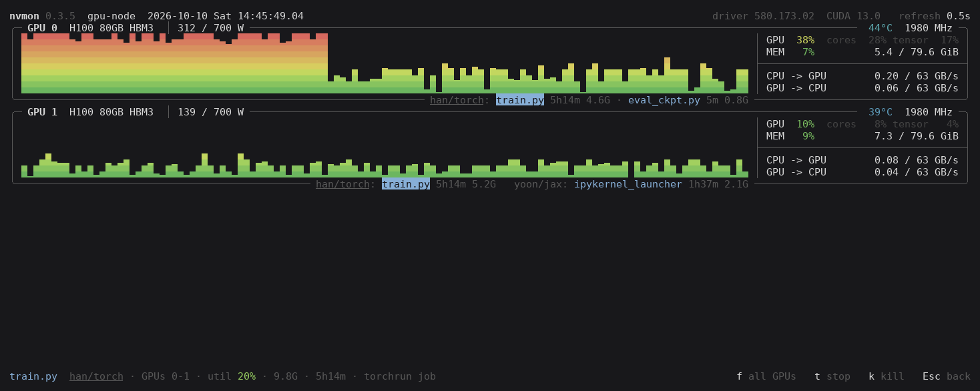
Task: Click the 'driver 580.173.02' version text
Action: coord(763,16)
